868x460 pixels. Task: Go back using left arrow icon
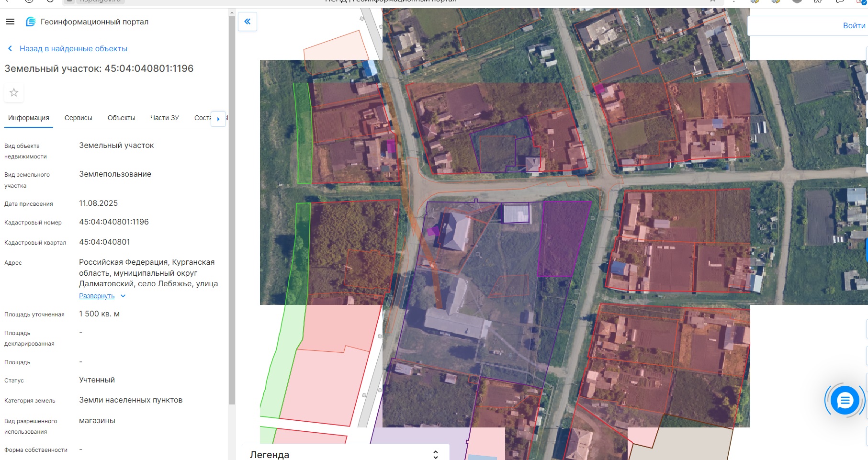(x=10, y=48)
